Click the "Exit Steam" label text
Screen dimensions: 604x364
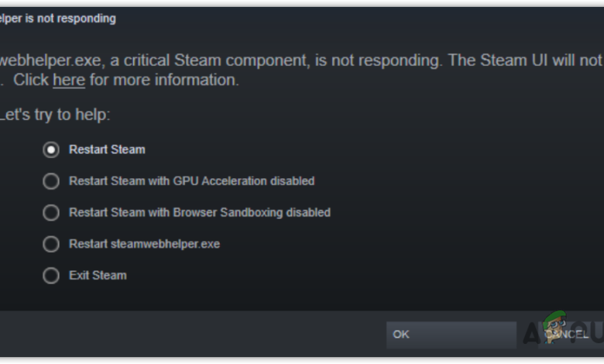point(98,275)
